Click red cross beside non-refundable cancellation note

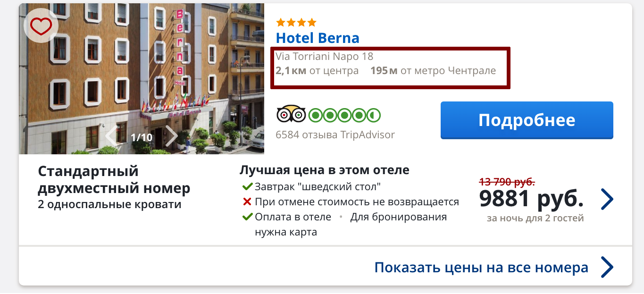pyautogui.click(x=247, y=202)
